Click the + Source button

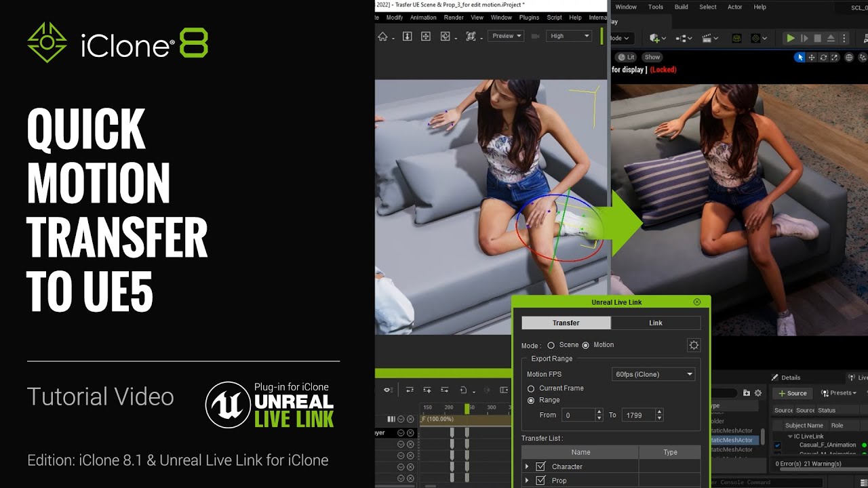click(x=793, y=393)
